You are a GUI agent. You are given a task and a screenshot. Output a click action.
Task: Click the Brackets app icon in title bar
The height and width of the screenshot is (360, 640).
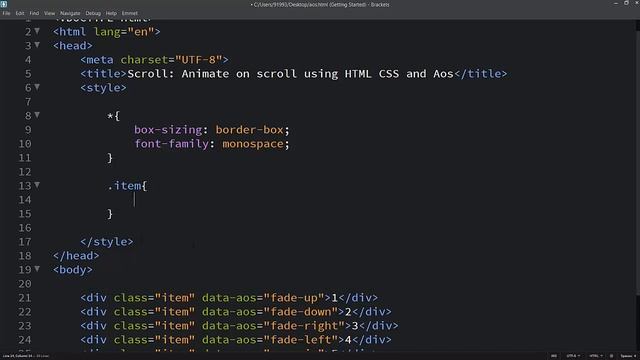(4, 4)
